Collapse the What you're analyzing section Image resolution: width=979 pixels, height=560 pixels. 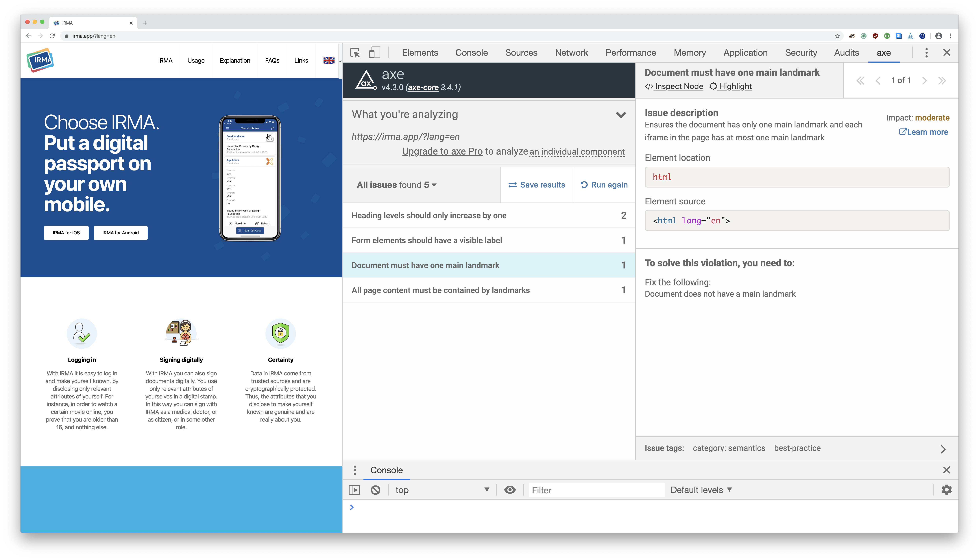621,115
